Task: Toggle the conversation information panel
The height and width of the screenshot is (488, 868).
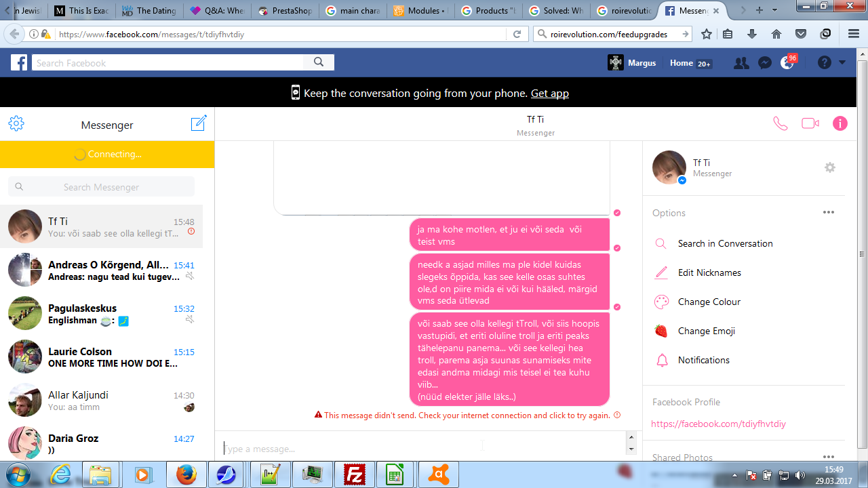Action: (840, 123)
